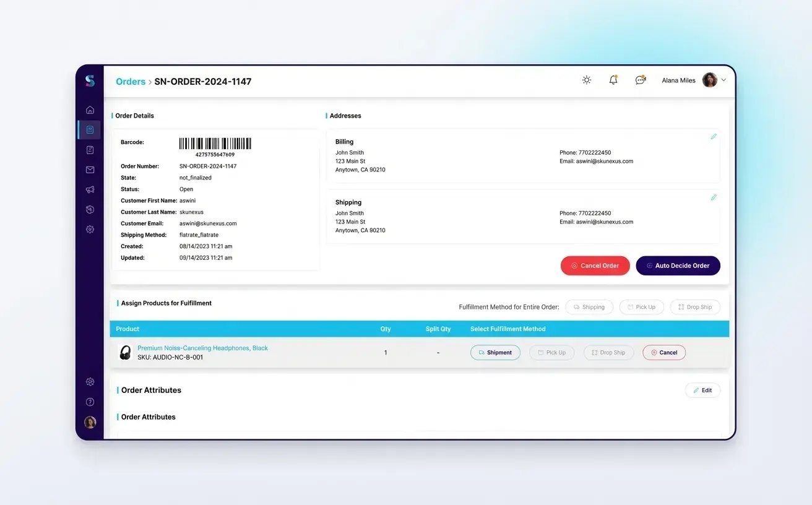Go to the Home icon in sidebar
Image resolution: width=812 pixels, height=505 pixels.
click(x=90, y=110)
